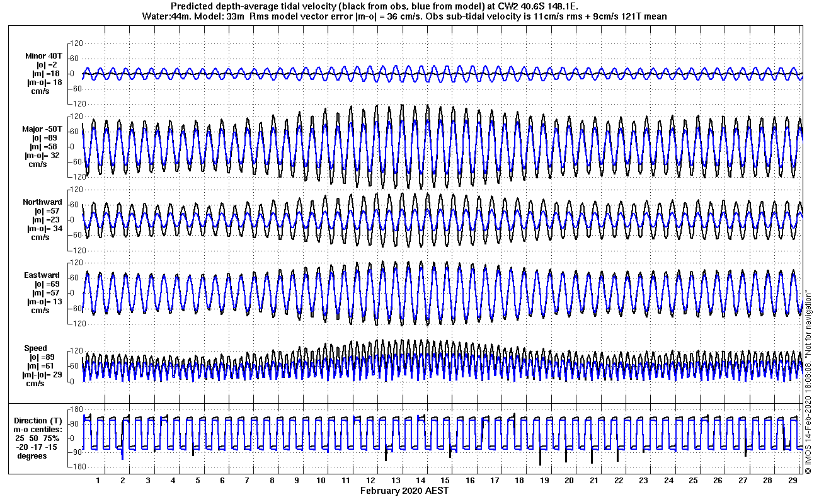
Task: Click the day '27' label on the date axis
Action: (x=743, y=481)
